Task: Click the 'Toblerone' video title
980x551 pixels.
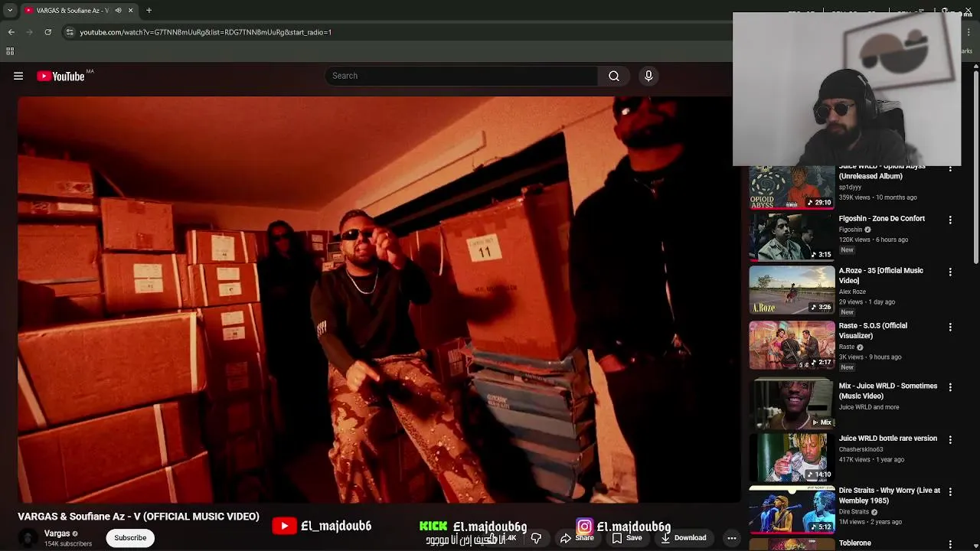Action: pyautogui.click(x=854, y=543)
